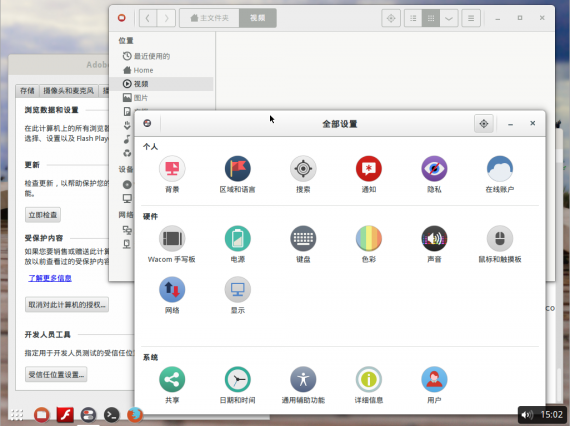
Task: Click the volume icon in system tray
Action: (x=527, y=414)
